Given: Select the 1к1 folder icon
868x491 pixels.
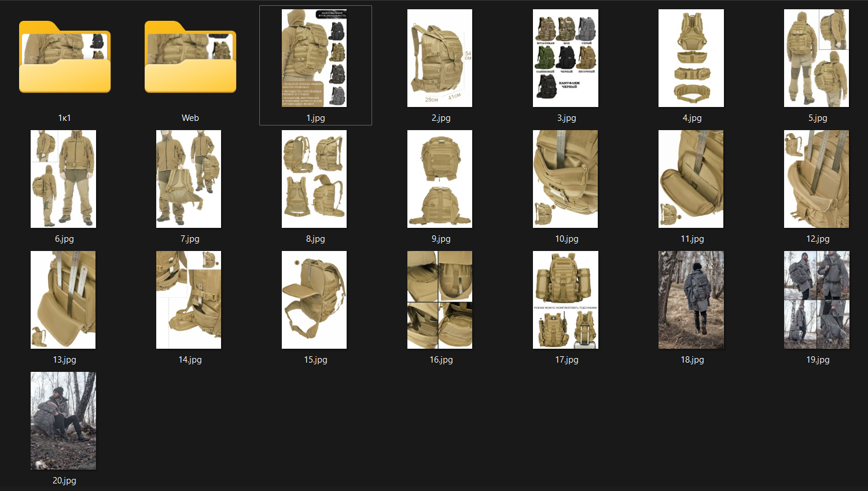Looking at the screenshot, I should pyautogui.click(x=64, y=58).
